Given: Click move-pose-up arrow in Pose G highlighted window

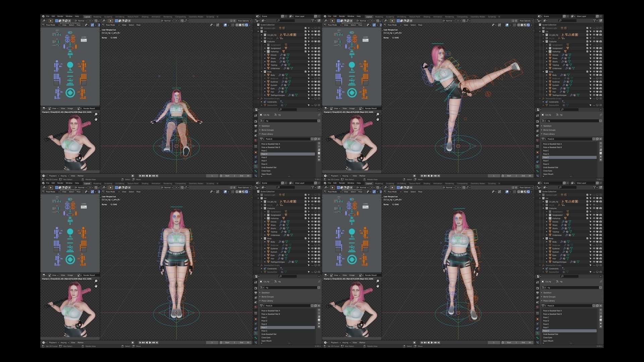Looking at the screenshot, I should pyautogui.click(x=601, y=323).
